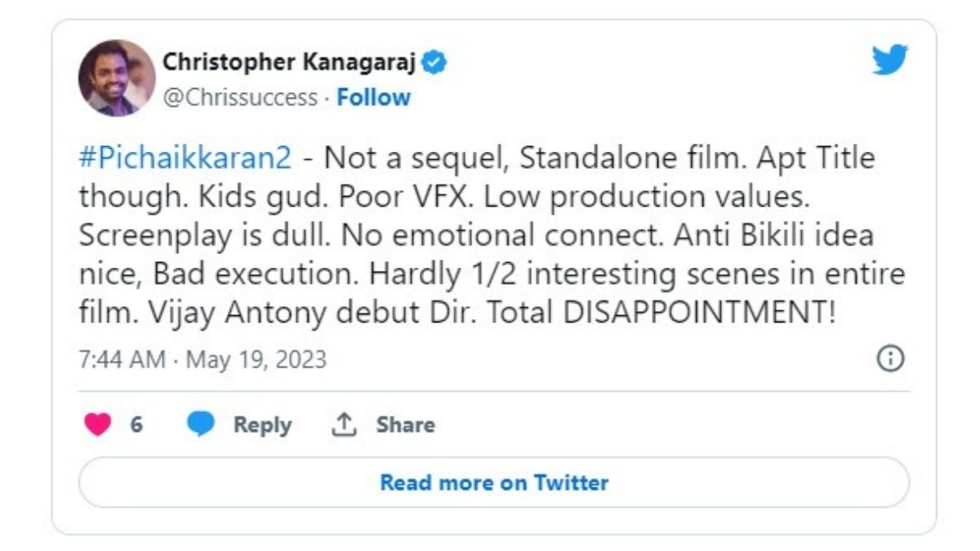The width and height of the screenshot is (980, 551).
Task: Click the Reply text label
Action: (x=262, y=424)
